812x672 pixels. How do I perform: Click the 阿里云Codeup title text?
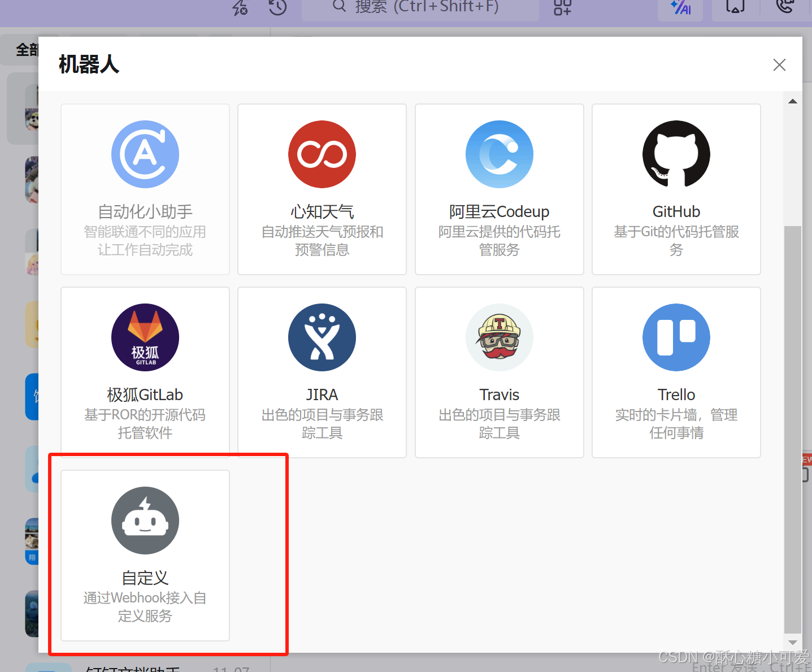(500, 212)
